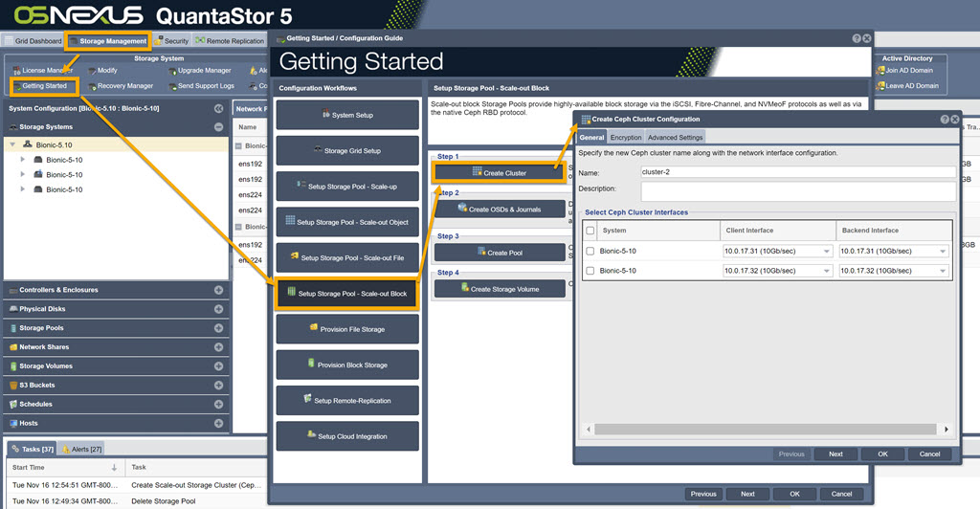This screenshot has width=980, height=509.
Task: Open help in Create Ceph Cluster dialog
Action: pyautogui.click(x=945, y=120)
